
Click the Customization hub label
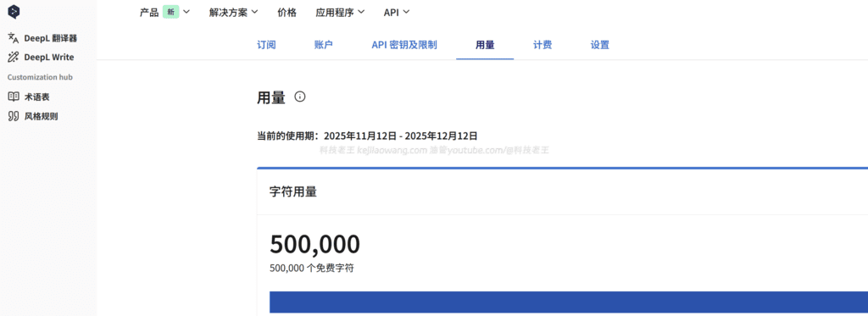tap(40, 77)
